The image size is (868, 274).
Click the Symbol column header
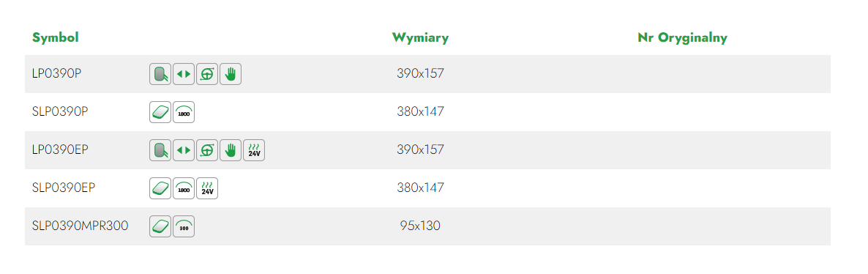coord(56,37)
